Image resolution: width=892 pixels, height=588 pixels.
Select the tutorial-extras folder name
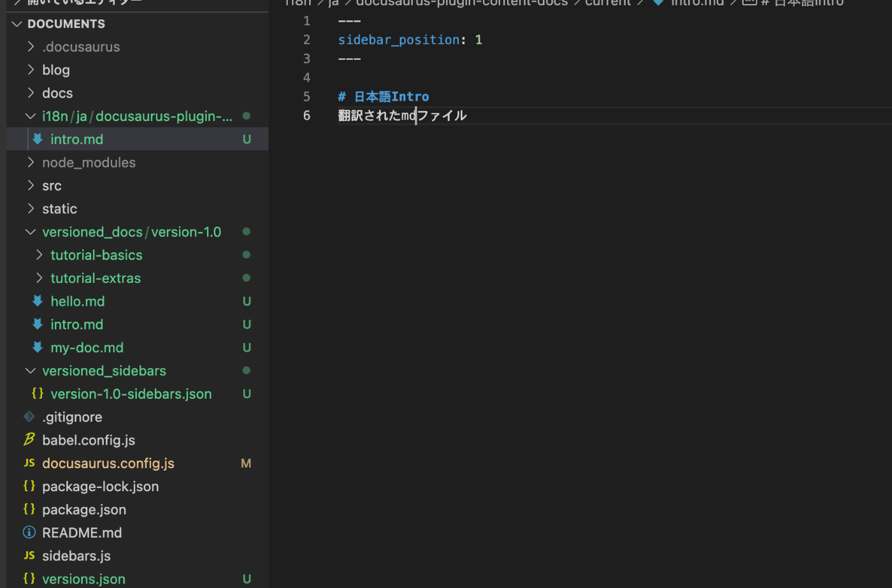96,278
